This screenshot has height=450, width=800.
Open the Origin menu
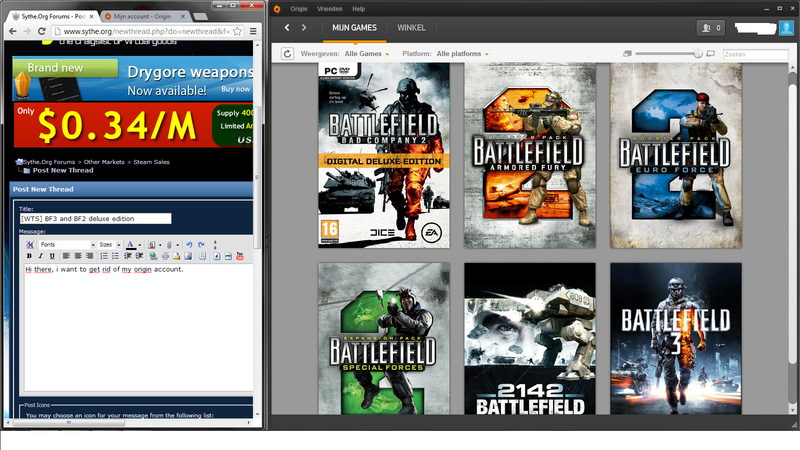coord(298,9)
